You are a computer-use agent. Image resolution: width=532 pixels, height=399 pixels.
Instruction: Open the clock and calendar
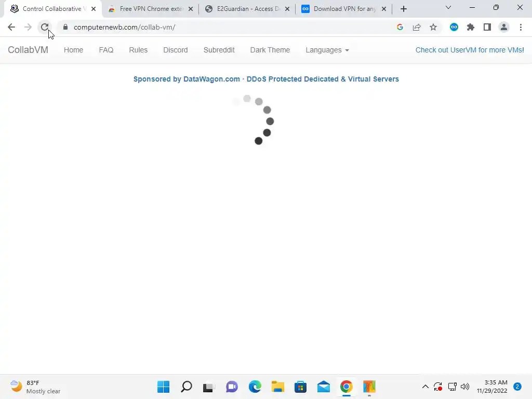[x=491, y=387]
